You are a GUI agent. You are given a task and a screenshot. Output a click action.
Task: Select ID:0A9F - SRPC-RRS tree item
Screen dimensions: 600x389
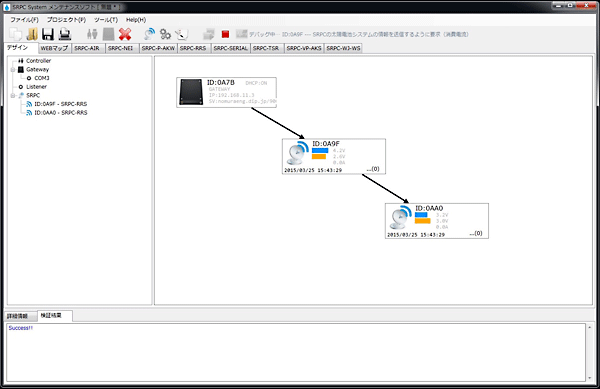tap(60, 104)
